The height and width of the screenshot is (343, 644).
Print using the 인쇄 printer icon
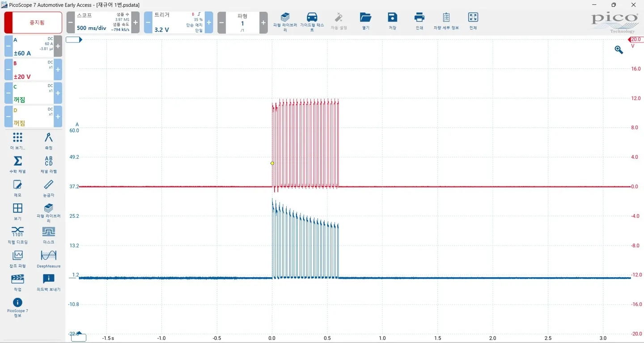tap(419, 21)
